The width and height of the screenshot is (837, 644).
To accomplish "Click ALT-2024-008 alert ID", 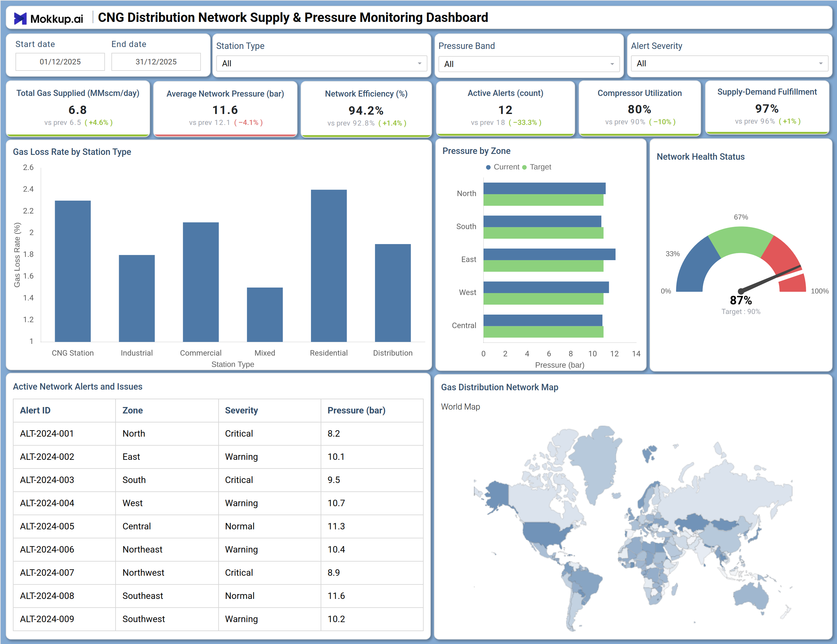I will click(x=47, y=596).
